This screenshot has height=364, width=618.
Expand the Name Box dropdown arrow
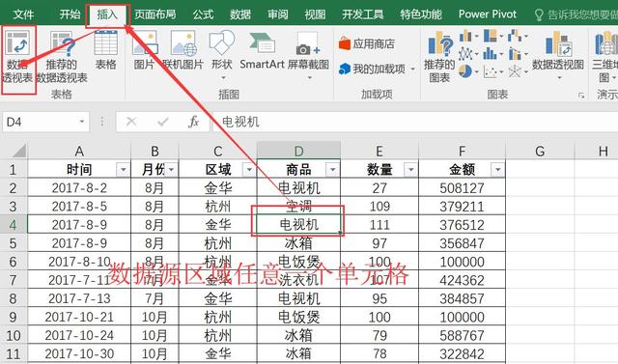pos(81,122)
